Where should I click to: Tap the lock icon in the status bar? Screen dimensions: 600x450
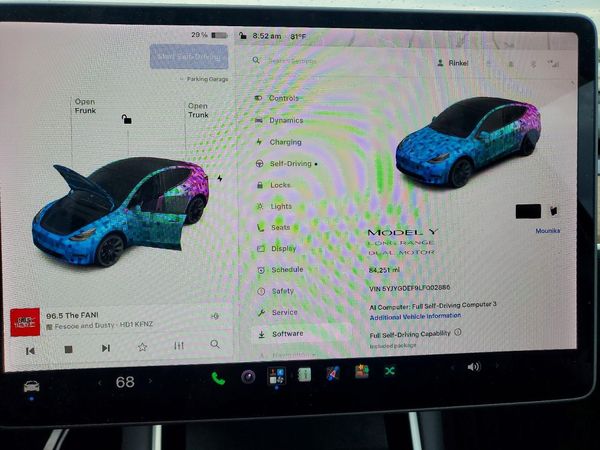point(243,36)
